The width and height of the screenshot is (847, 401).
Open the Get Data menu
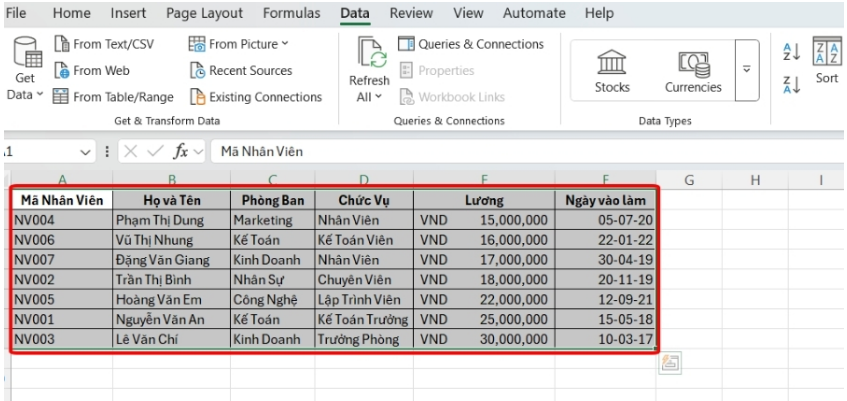[25, 69]
